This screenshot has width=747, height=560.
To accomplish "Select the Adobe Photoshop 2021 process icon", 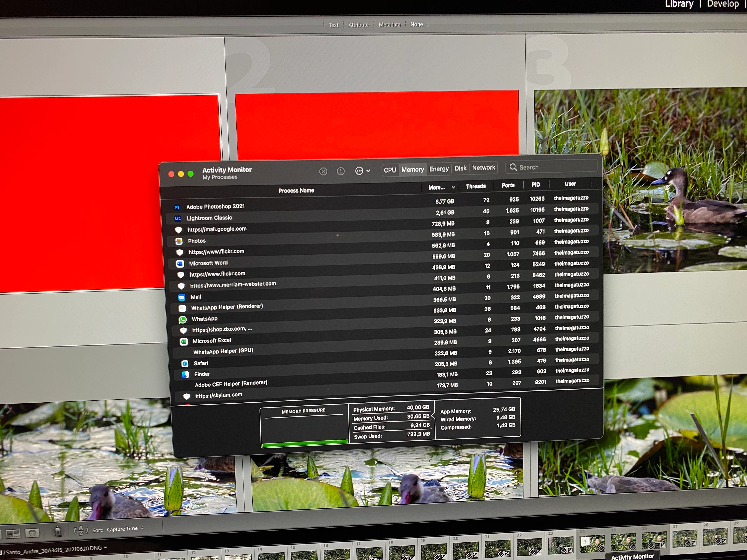I will tap(177, 207).
